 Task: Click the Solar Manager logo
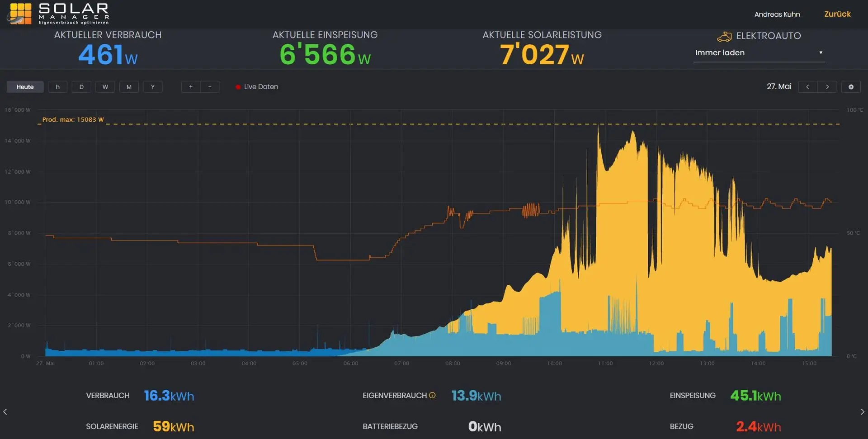point(58,14)
